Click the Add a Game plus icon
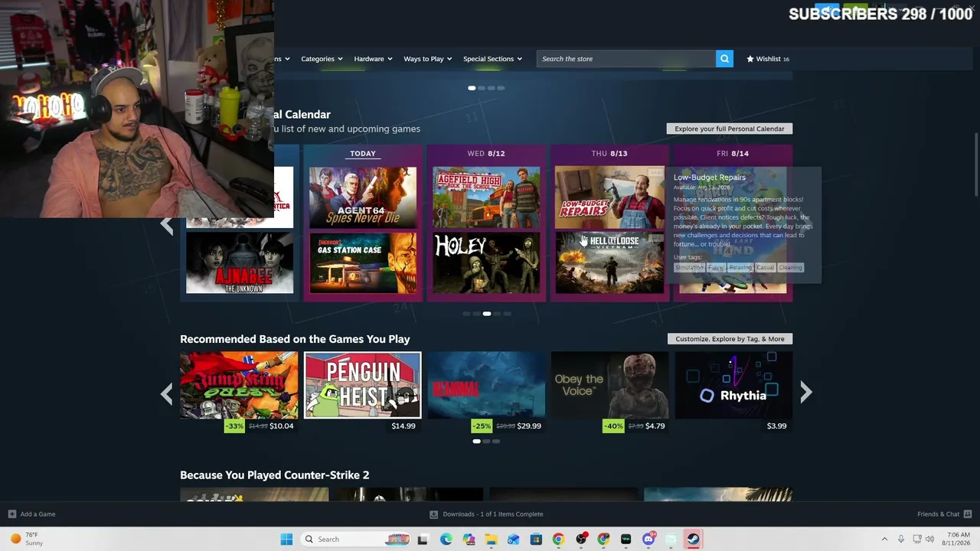Image resolution: width=980 pixels, height=551 pixels. (11, 514)
